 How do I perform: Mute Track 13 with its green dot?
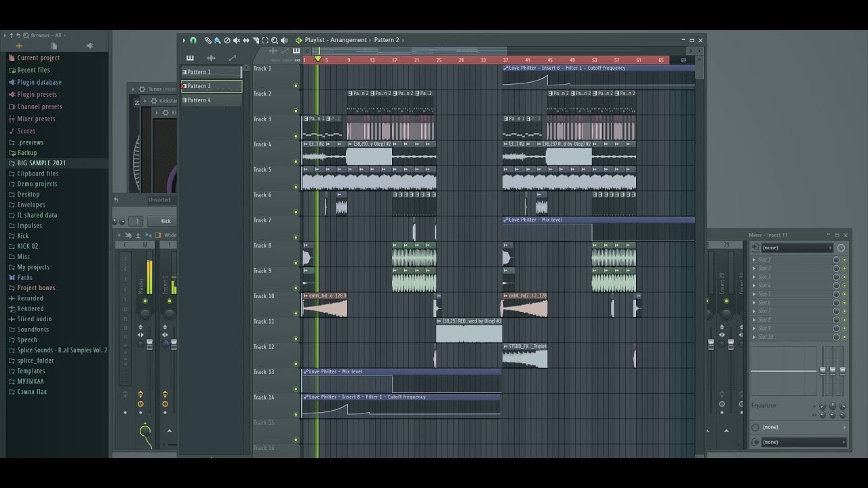tap(296, 389)
